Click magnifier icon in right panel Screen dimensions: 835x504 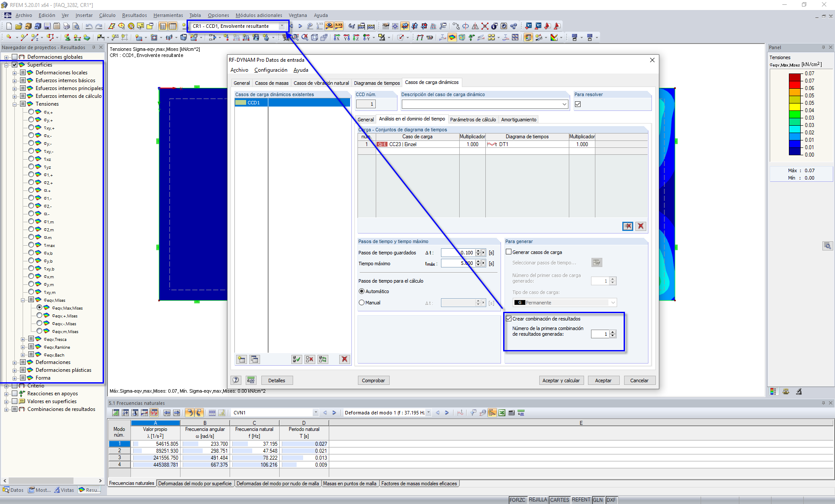coord(827,246)
